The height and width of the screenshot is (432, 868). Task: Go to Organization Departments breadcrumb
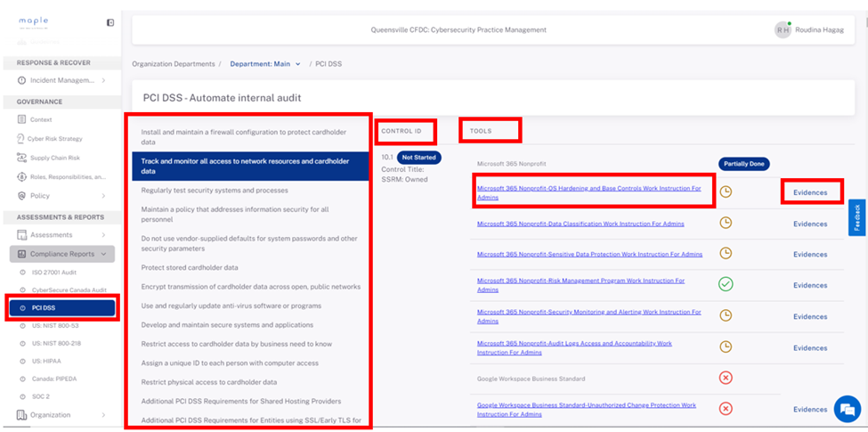[174, 64]
